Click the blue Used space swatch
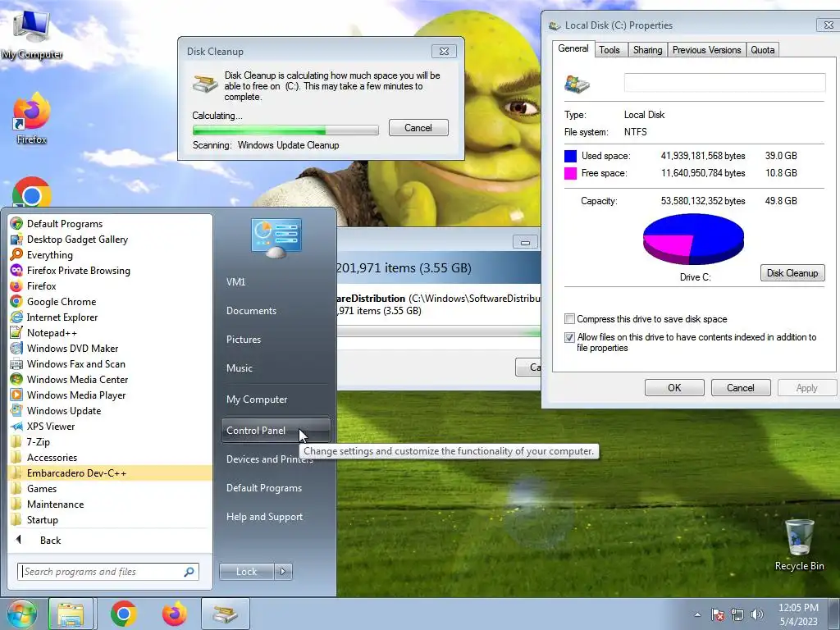This screenshot has width=840, height=630. (571, 156)
